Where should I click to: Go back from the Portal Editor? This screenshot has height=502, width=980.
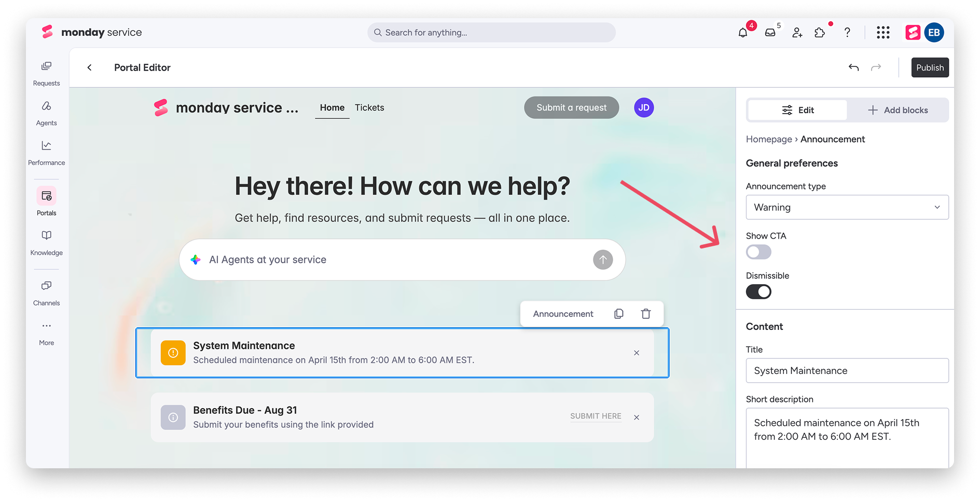click(x=90, y=67)
